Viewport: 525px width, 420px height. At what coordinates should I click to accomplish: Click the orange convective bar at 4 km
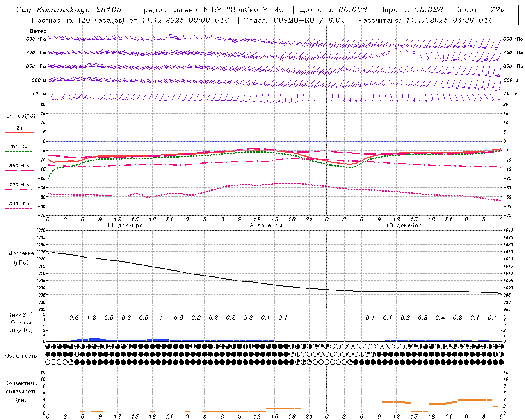[x=475, y=400]
